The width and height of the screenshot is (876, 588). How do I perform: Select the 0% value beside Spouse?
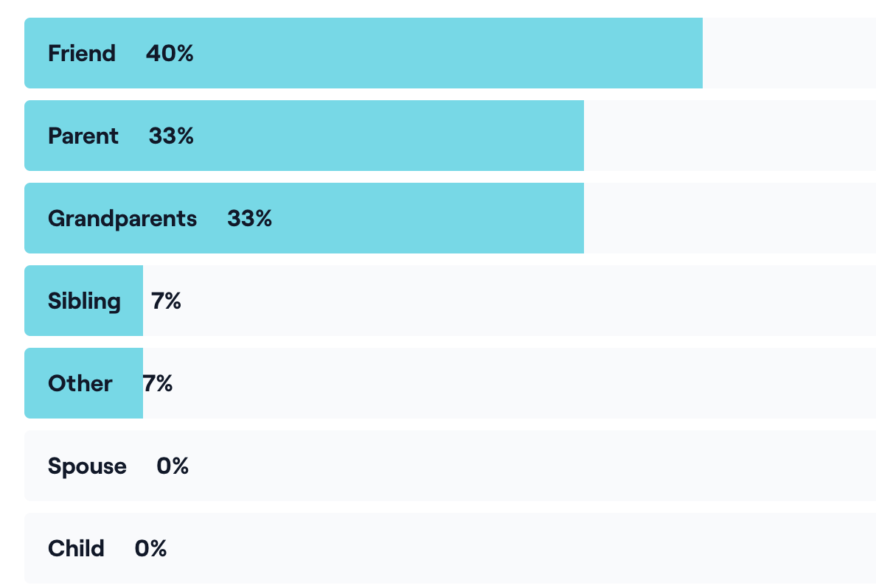tap(173, 466)
